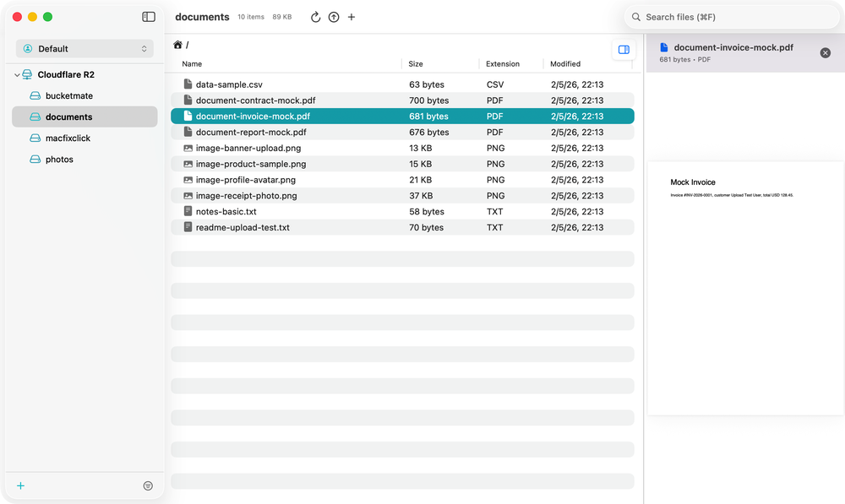Select image-receipt-photo.png file name
Viewport: 845px width, 504px height.
pos(246,196)
